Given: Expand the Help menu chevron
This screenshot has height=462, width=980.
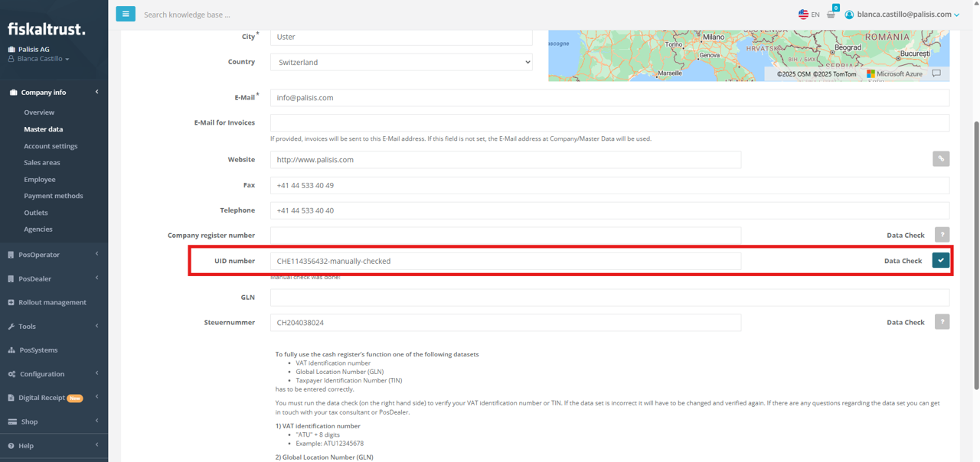Looking at the screenshot, I should pyautogui.click(x=96, y=445).
